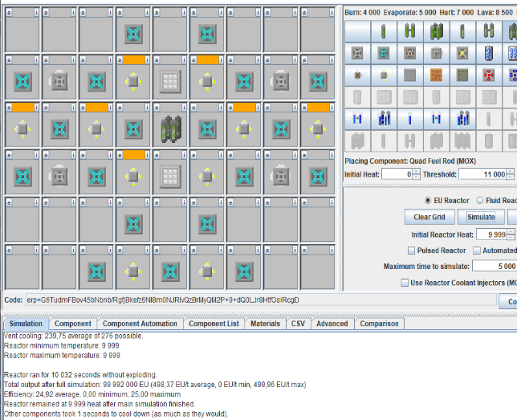
Task: Check Use Reactor Coolant Injectors option
Action: [405, 283]
